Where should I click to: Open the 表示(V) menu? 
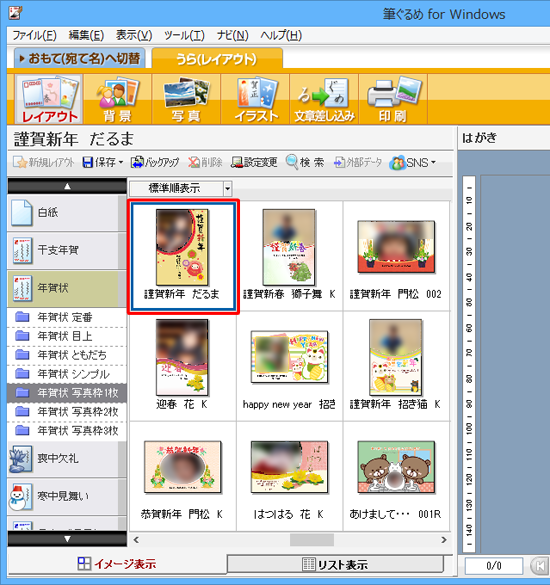coord(134,35)
